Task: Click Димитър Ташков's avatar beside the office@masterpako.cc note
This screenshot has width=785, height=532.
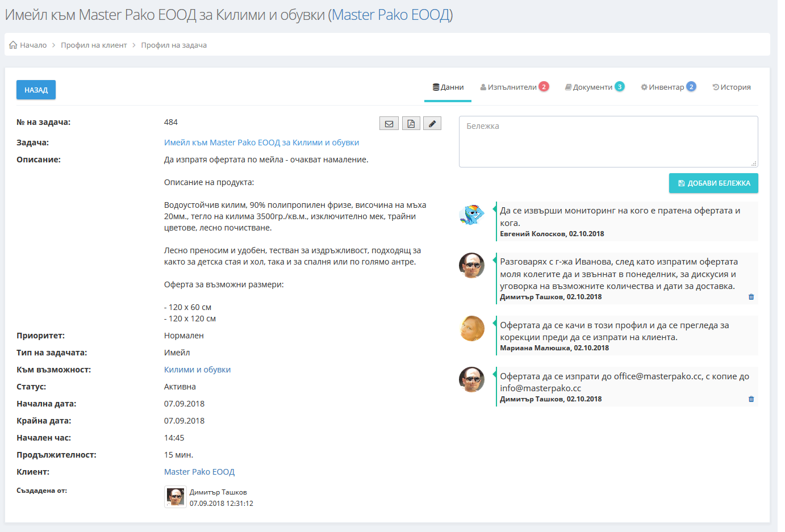Action: (x=471, y=379)
